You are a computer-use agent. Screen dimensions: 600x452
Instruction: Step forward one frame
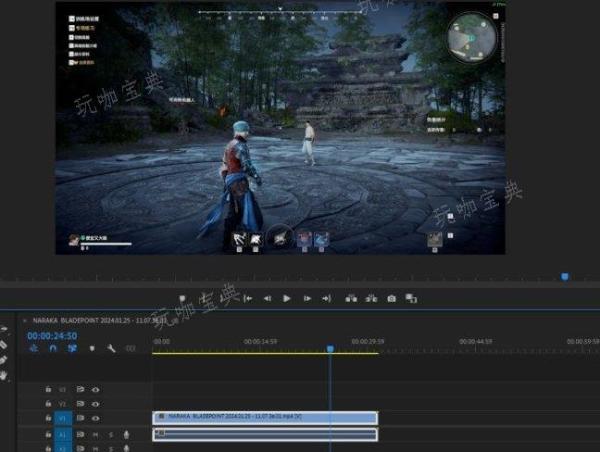(x=307, y=298)
